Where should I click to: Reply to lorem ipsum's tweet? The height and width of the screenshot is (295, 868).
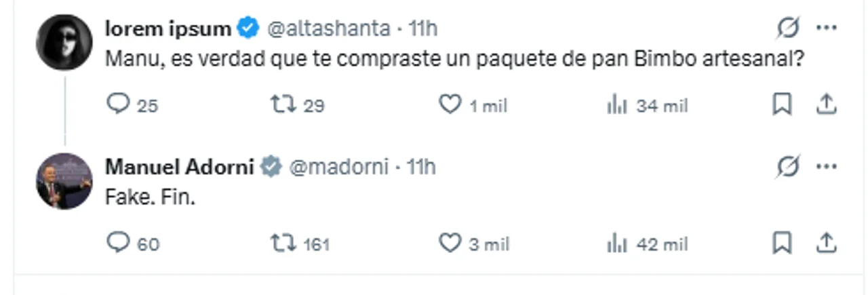point(118,104)
